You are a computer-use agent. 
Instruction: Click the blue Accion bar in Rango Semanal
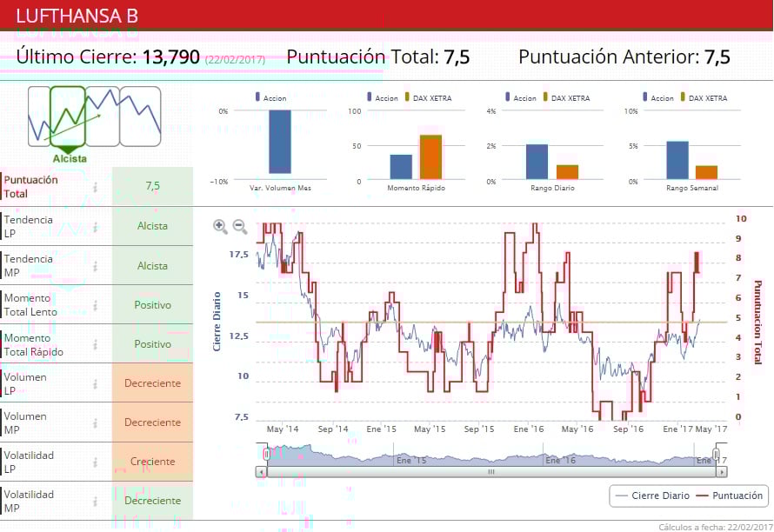click(677, 161)
